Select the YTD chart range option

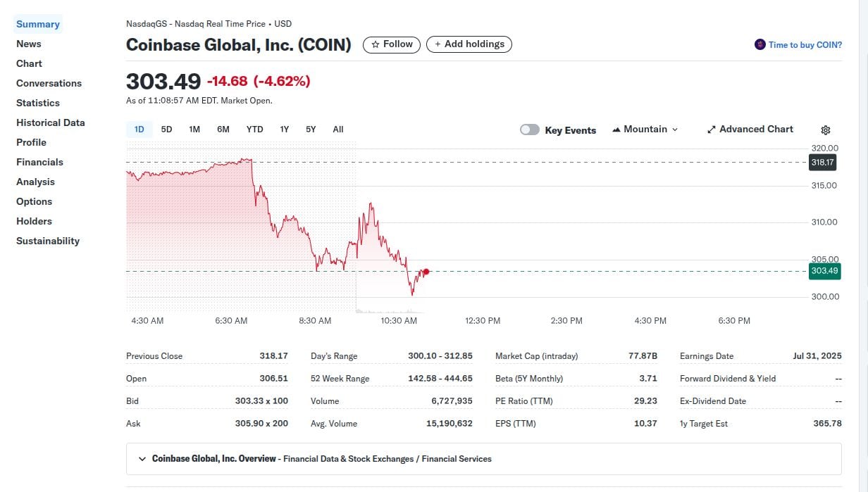(254, 129)
